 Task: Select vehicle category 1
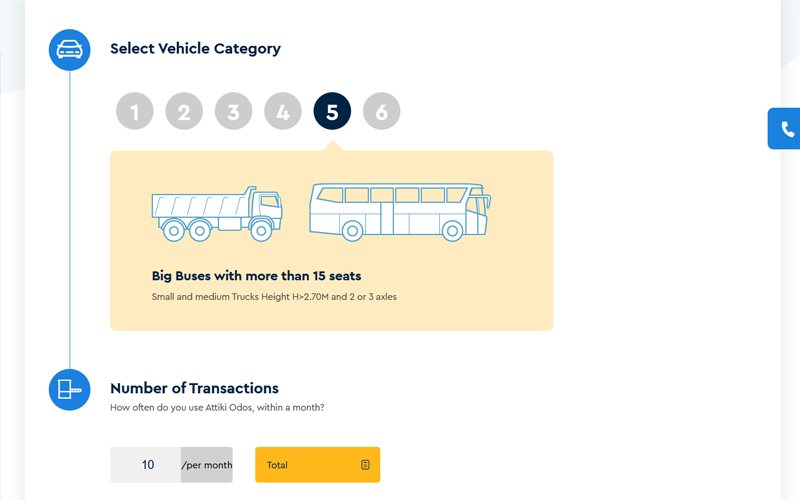click(x=135, y=112)
